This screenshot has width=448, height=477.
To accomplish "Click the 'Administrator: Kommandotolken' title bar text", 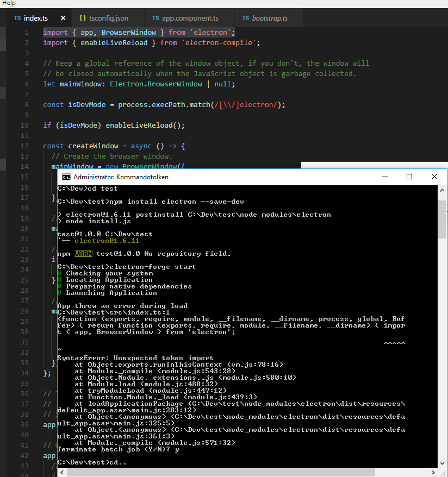I will (x=121, y=177).
